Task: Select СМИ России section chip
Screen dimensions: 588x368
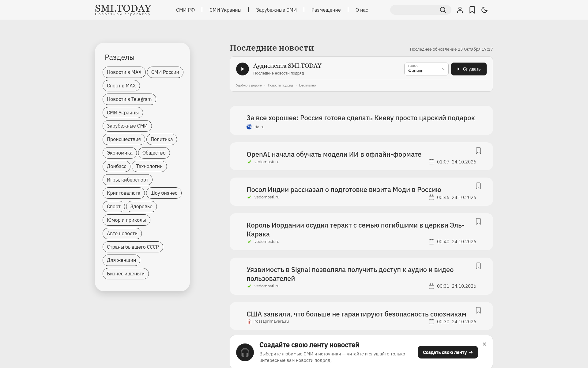Action: [165, 72]
